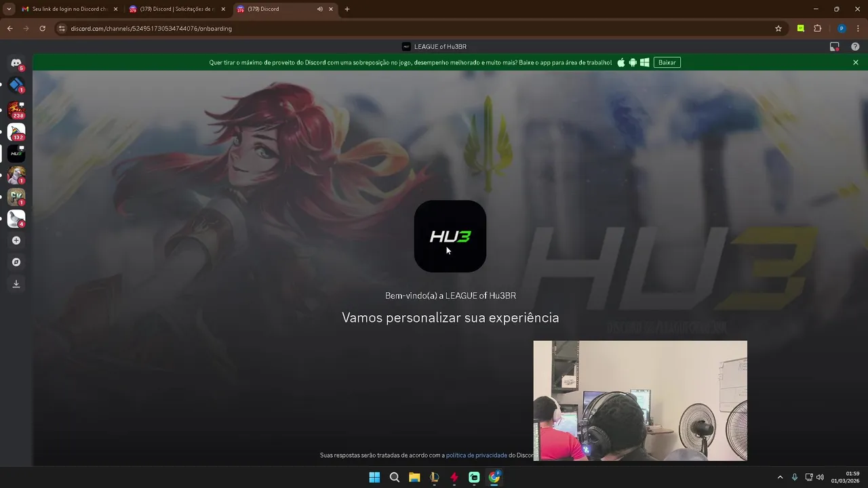The width and height of the screenshot is (868, 488).
Task: Open the blue diamond server with 1 notification
Action: pyautogui.click(x=16, y=85)
